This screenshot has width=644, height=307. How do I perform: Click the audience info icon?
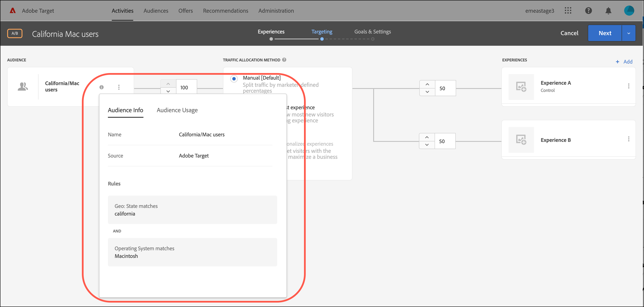pyautogui.click(x=102, y=87)
